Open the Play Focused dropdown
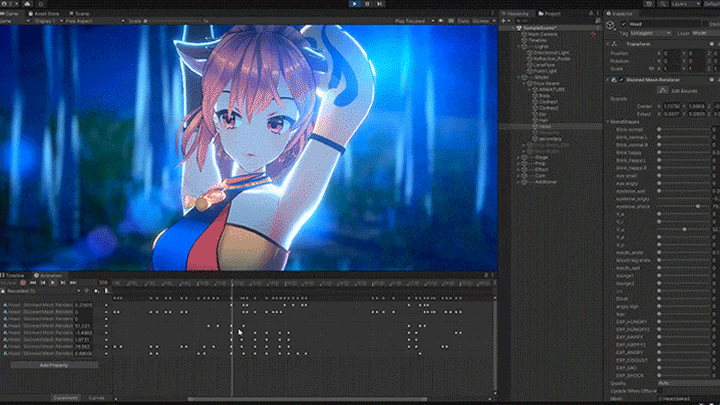Image resolution: width=720 pixels, height=405 pixels. (x=414, y=21)
